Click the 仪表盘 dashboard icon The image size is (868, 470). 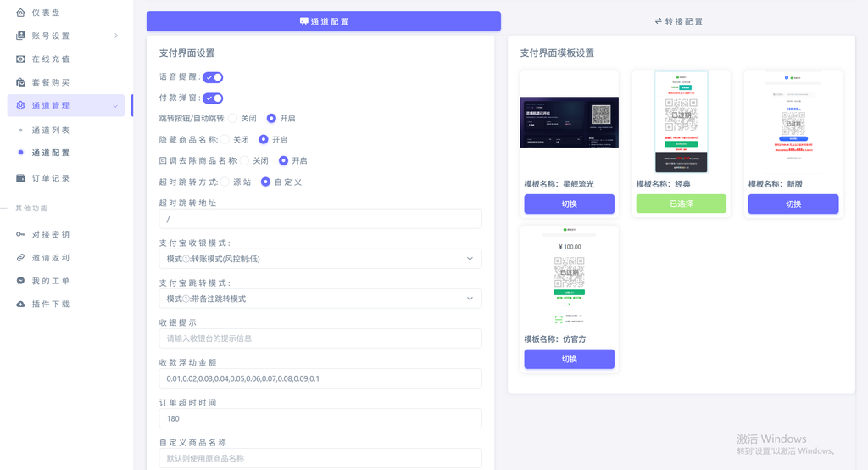[20, 12]
